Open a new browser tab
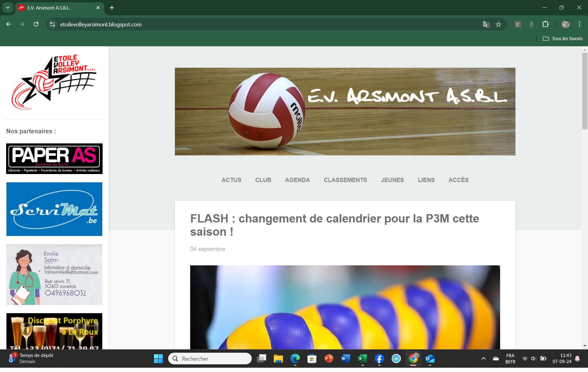 (112, 8)
